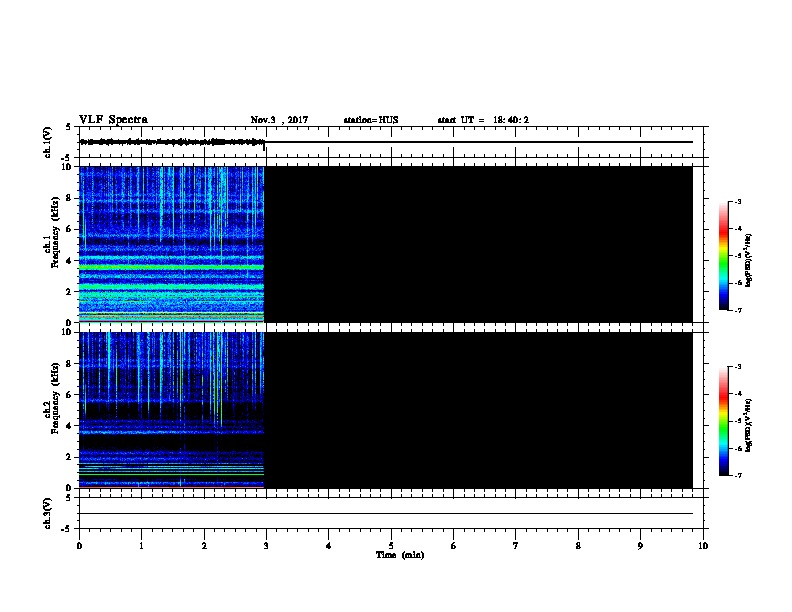The image size is (792, 612).
Task: Click the ch.1 color bar's log(PSD) label
Action: [x=748, y=260]
